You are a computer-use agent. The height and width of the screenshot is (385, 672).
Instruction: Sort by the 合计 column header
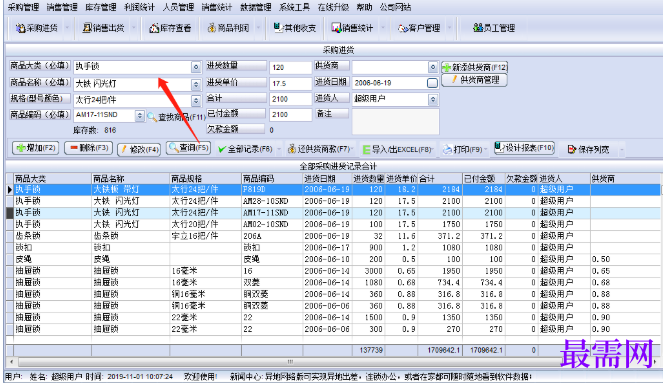coord(440,178)
